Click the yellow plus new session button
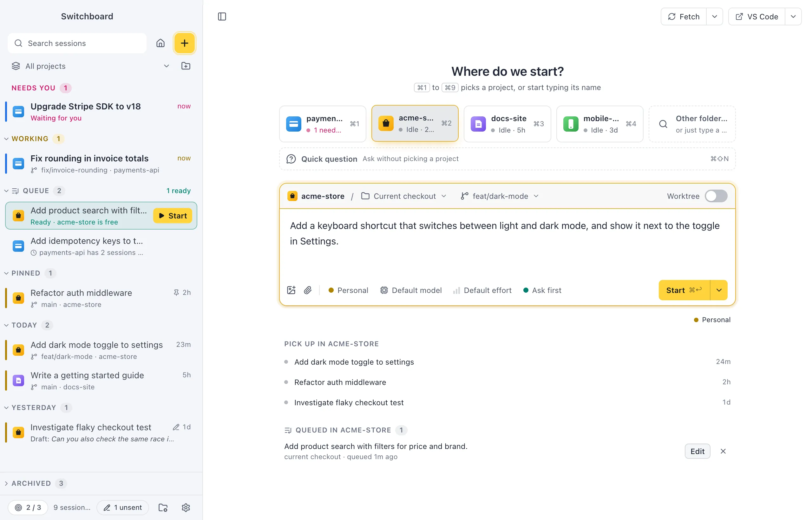Image resolution: width=812 pixels, height=520 pixels. pyautogui.click(x=184, y=43)
